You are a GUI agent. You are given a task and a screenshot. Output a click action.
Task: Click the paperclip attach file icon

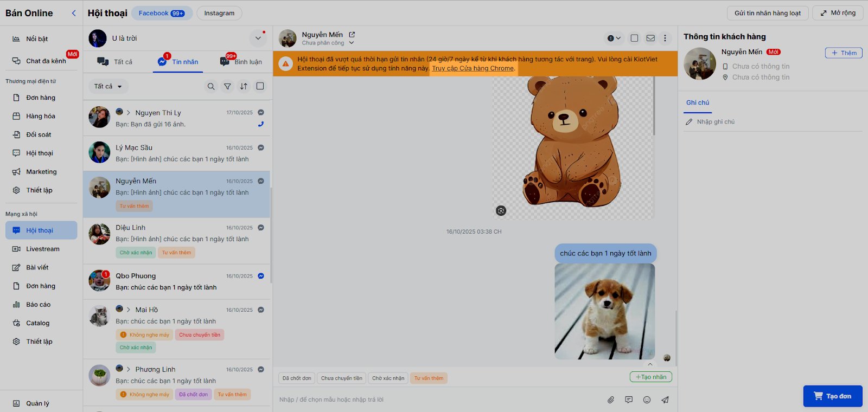click(x=611, y=400)
